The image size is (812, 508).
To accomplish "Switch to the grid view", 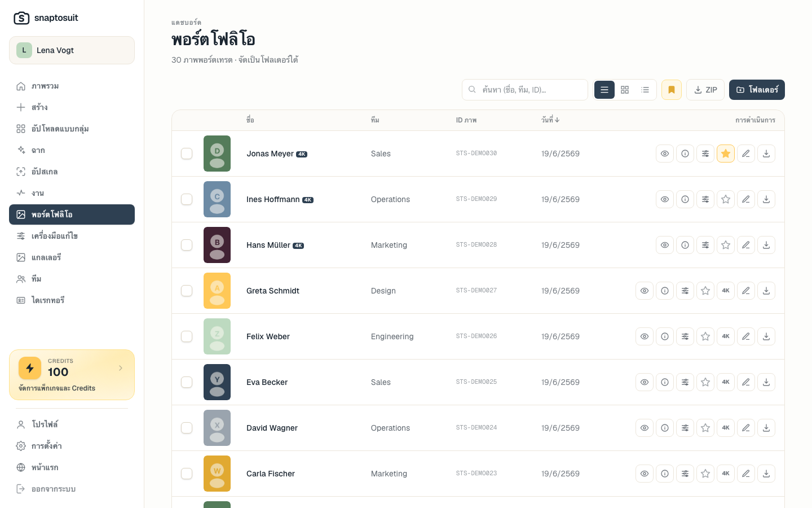I will 625,90.
